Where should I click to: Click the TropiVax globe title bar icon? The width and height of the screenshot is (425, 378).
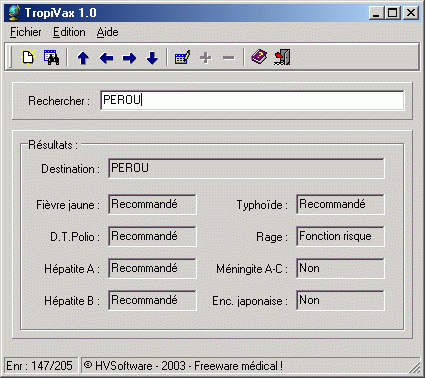pyautogui.click(x=14, y=13)
